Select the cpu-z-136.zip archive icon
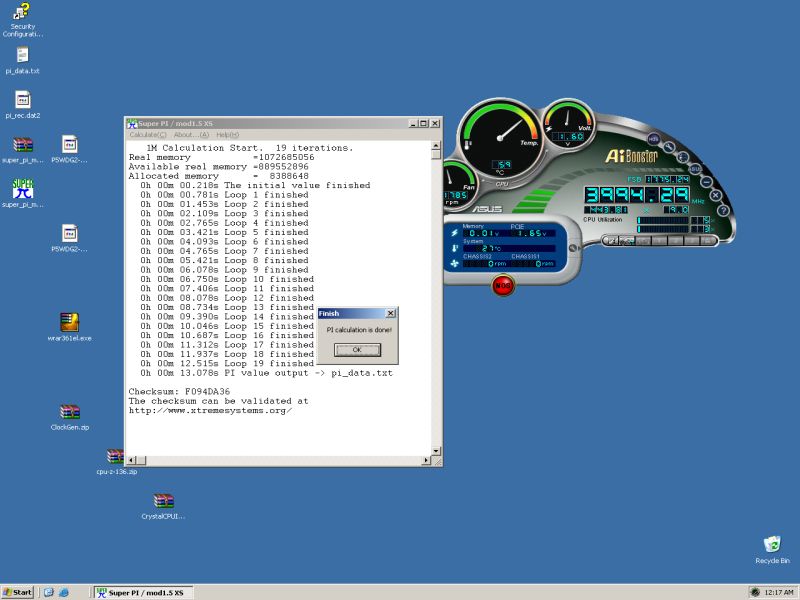This screenshot has height=600, width=800. [116, 461]
